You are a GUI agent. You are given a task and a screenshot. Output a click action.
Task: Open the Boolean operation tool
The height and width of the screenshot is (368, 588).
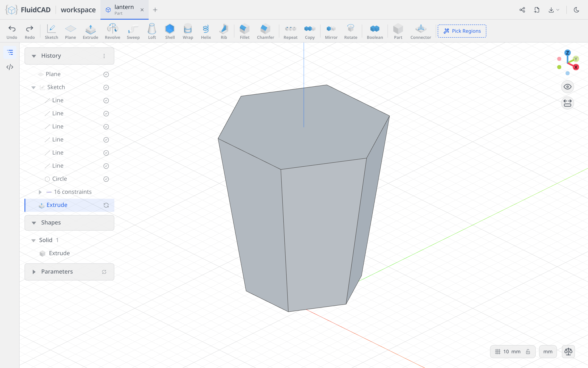point(375,32)
